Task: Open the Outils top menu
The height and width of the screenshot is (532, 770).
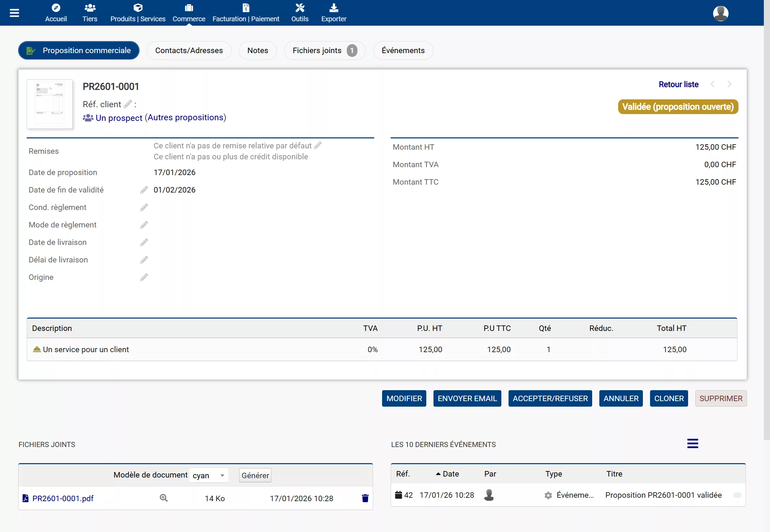Action: [300, 13]
